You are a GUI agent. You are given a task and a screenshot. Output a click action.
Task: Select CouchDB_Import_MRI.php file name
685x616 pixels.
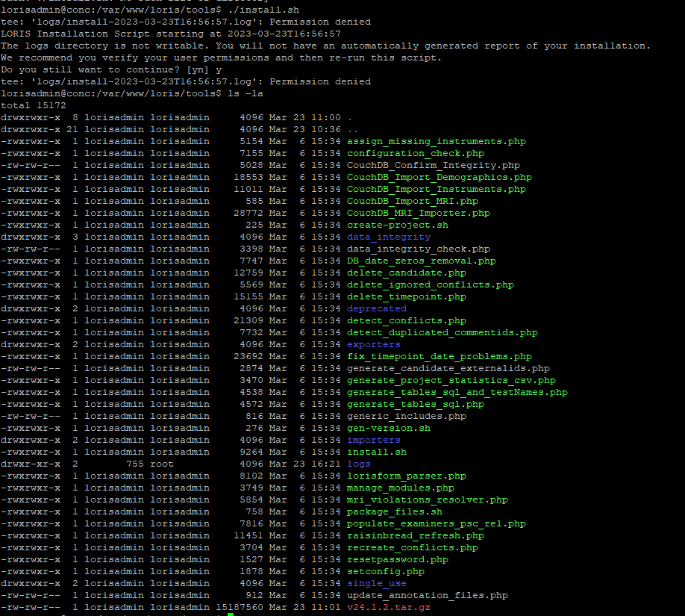click(413, 201)
